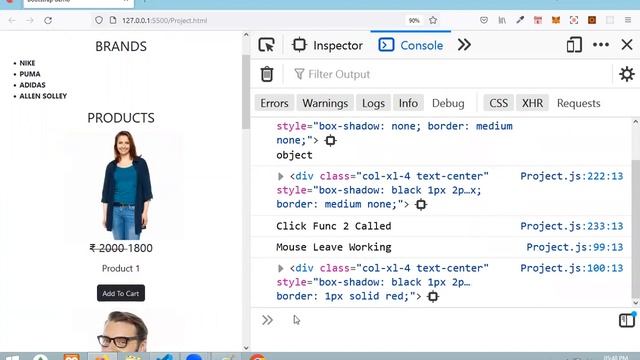Click the Add To Cart button
Image resolution: width=640 pixels, height=360 pixels.
[121, 293]
